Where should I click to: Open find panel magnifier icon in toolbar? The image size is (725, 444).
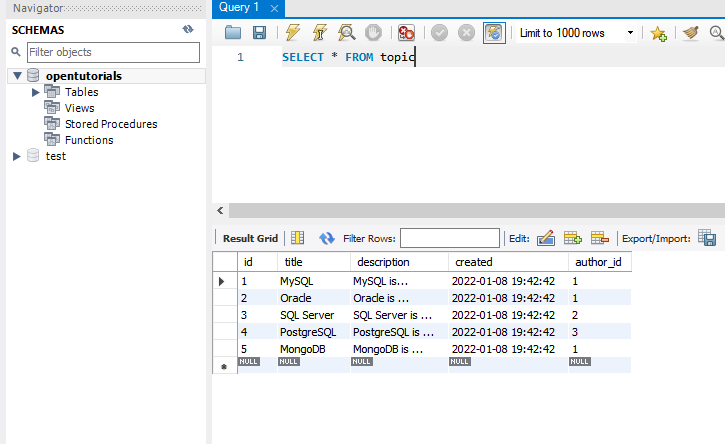tap(717, 33)
